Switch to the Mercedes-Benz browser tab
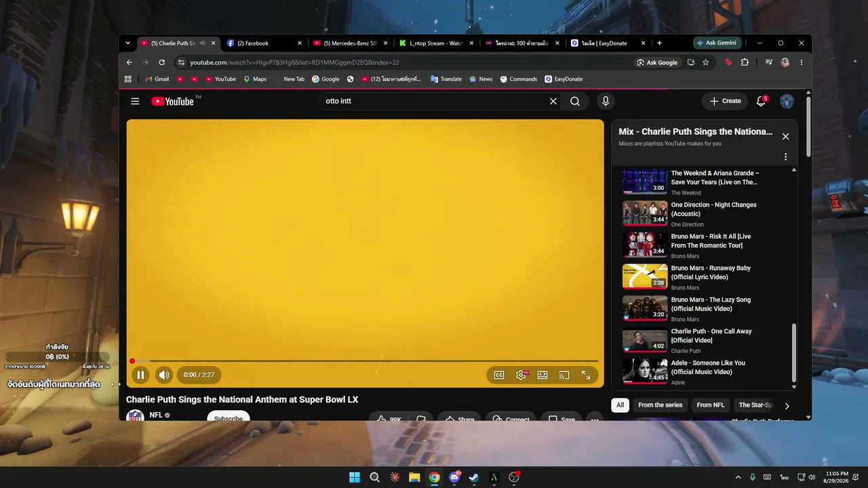Image resolution: width=868 pixels, height=488 pixels. (x=350, y=43)
